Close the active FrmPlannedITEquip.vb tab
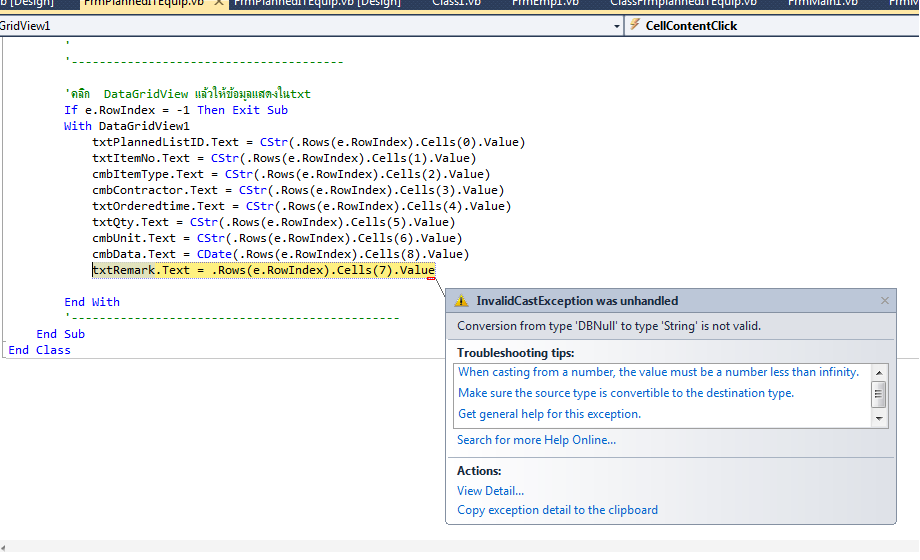The height and width of the screenshot is (560, 920). (218, 3)
